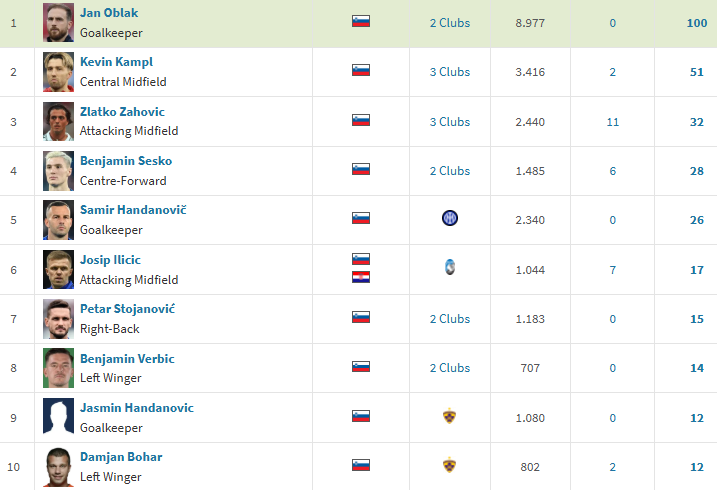Screen dimensions: 717x490
Task: Click Slovenia flag in Benjamin Sesko row
Action: [361, 169]
